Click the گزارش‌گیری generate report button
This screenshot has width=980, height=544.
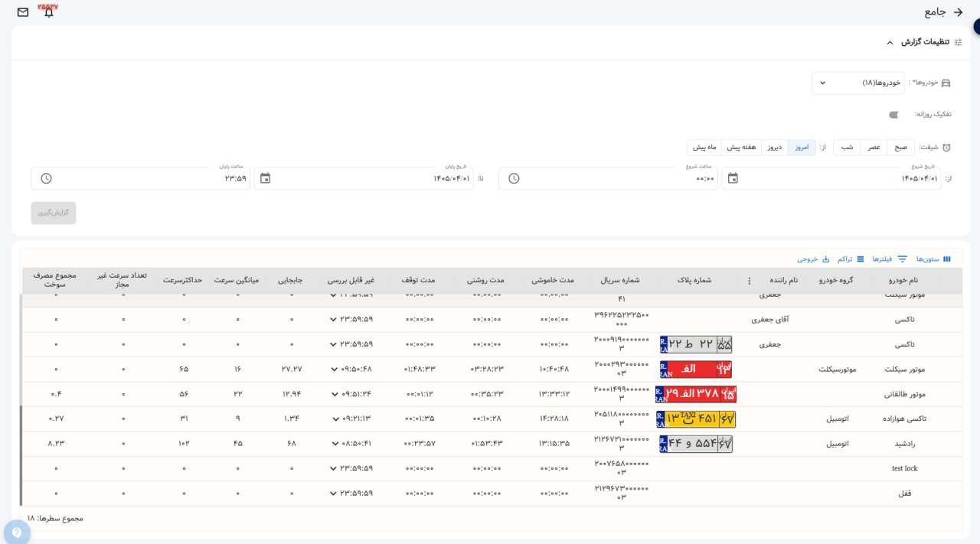point(54,213)
